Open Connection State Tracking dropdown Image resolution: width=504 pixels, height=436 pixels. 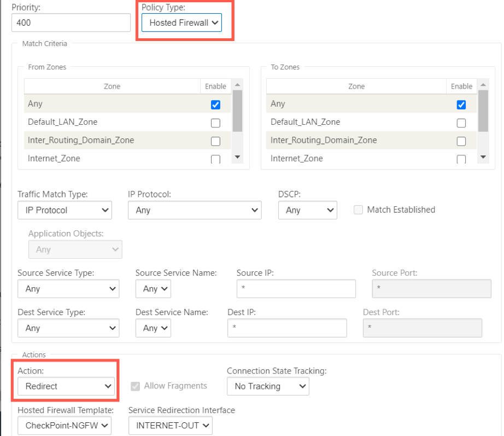(x=268, y=386)
